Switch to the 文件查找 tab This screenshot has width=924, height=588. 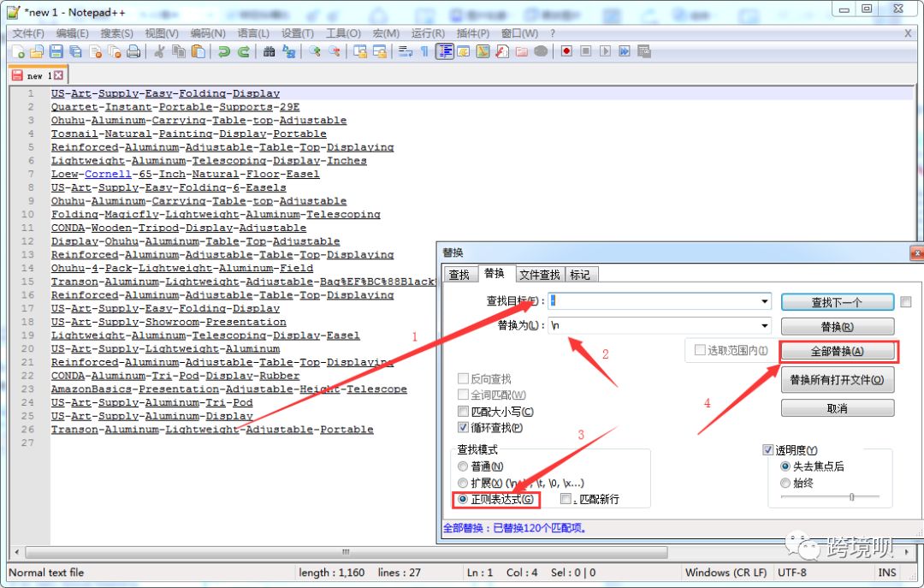[x=539, y=275]
